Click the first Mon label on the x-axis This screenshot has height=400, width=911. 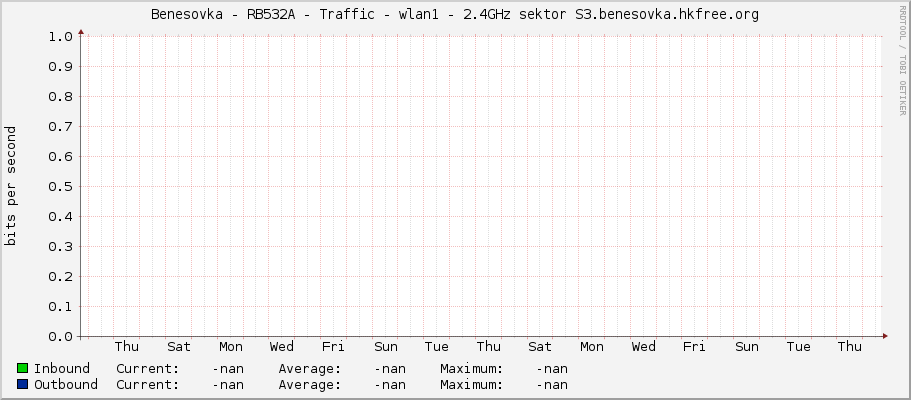[231, 347]
